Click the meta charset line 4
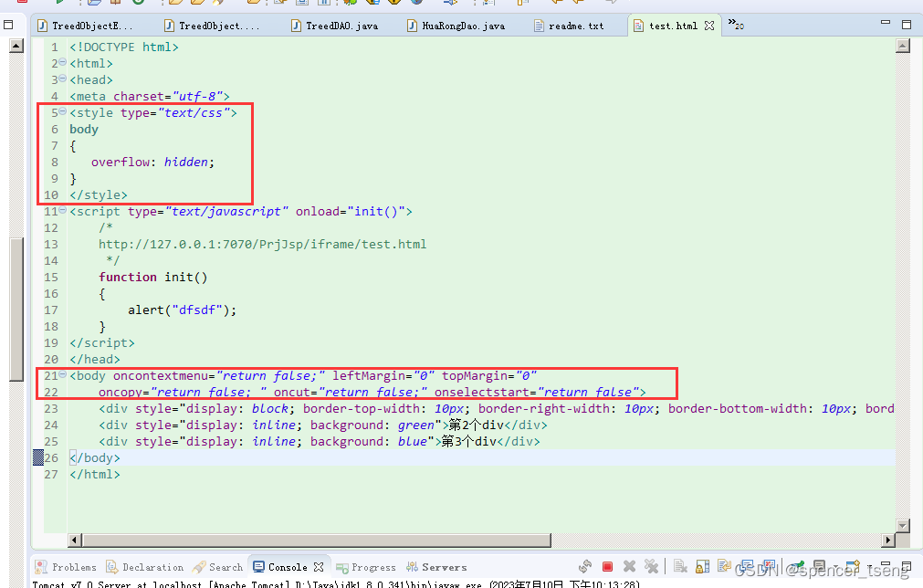Viewport: 923px width, 588px height. coord(150,96)
